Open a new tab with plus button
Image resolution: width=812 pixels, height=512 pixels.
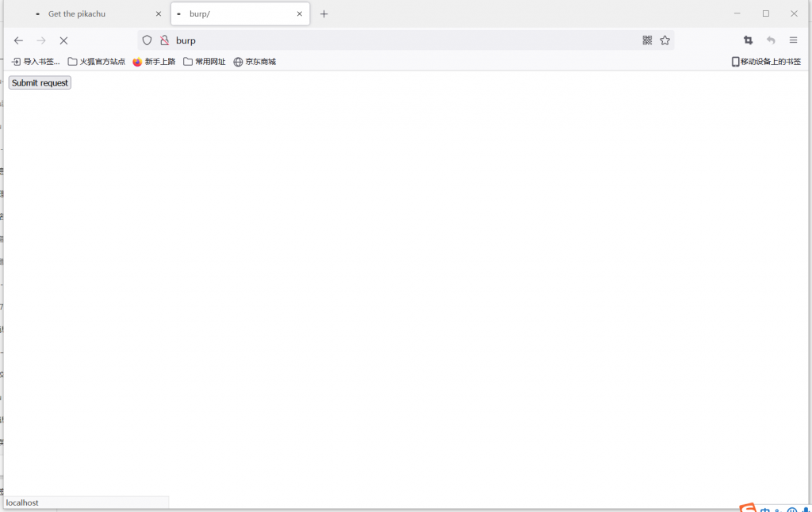click(324, 14)
